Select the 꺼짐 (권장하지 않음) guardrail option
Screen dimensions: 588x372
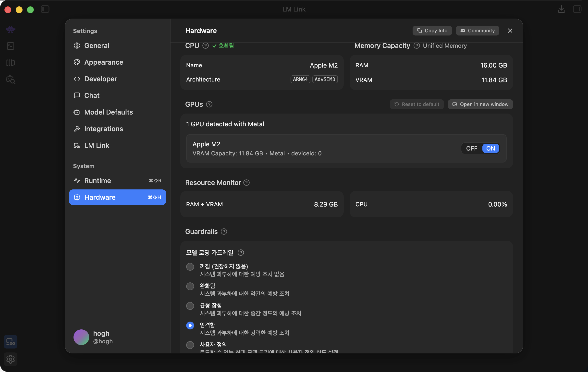(190, 267)
